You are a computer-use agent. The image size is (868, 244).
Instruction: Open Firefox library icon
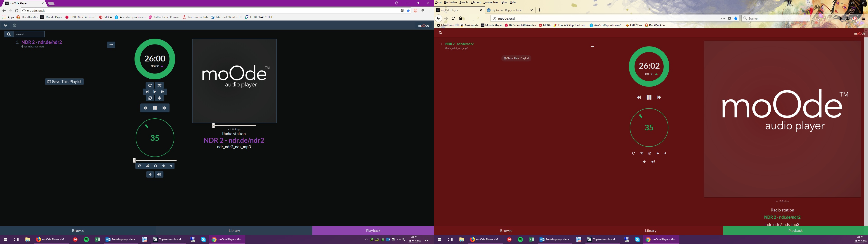840,19
